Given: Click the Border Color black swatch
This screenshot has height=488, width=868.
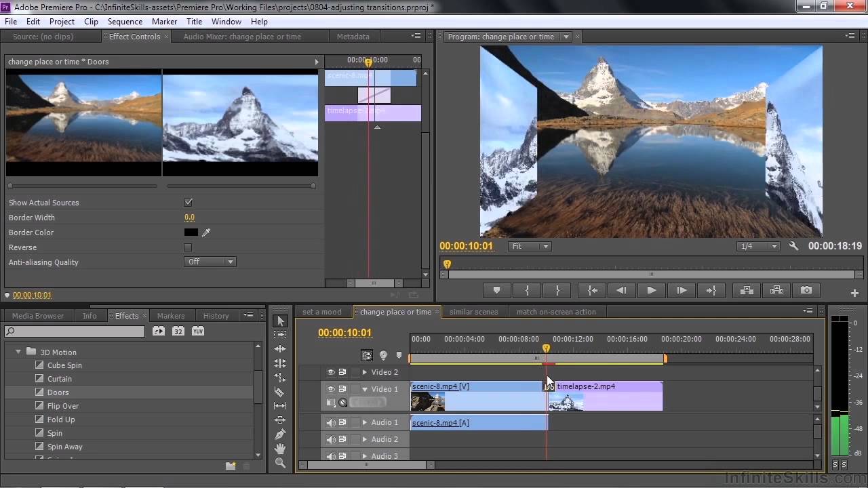Looking at the screenshot, I should 191,232.
